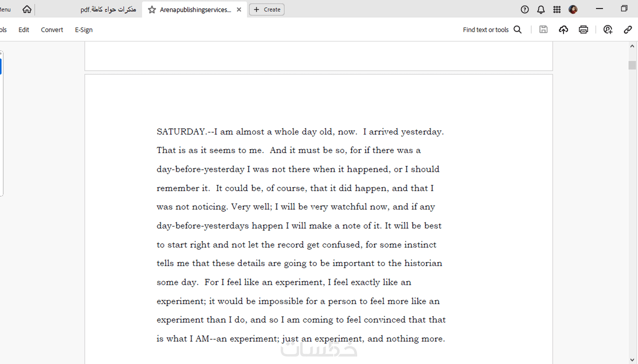Click the text "day-before-yesterdays happen"

[220, 226]
